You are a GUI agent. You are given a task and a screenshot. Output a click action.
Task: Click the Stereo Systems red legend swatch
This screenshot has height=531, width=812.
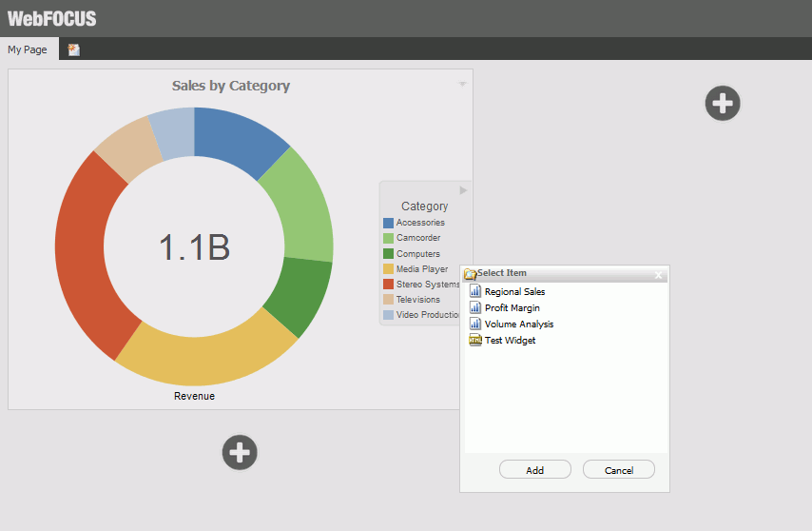coord(388,285)
